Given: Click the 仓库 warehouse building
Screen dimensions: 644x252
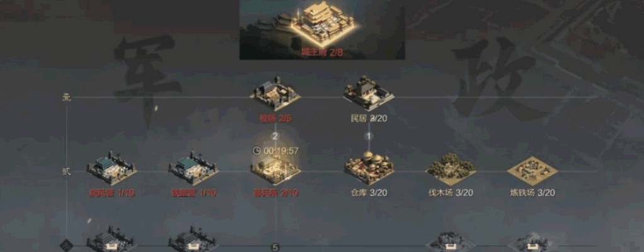Looking at the screenshot, I should (369, 168).
